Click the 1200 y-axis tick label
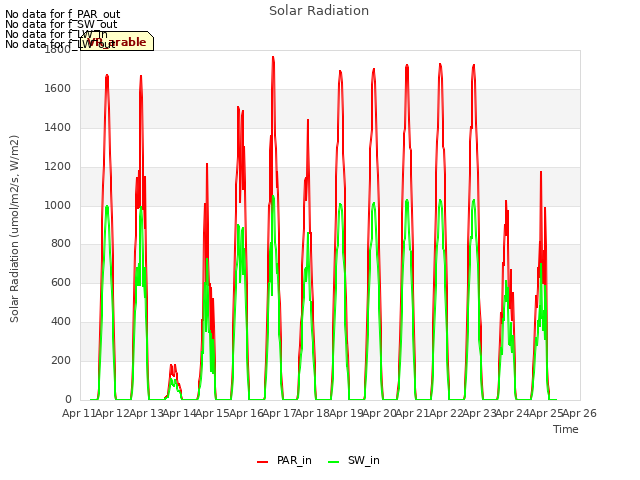Viewport: 640px width, 480px height. (x=58, y=167)
